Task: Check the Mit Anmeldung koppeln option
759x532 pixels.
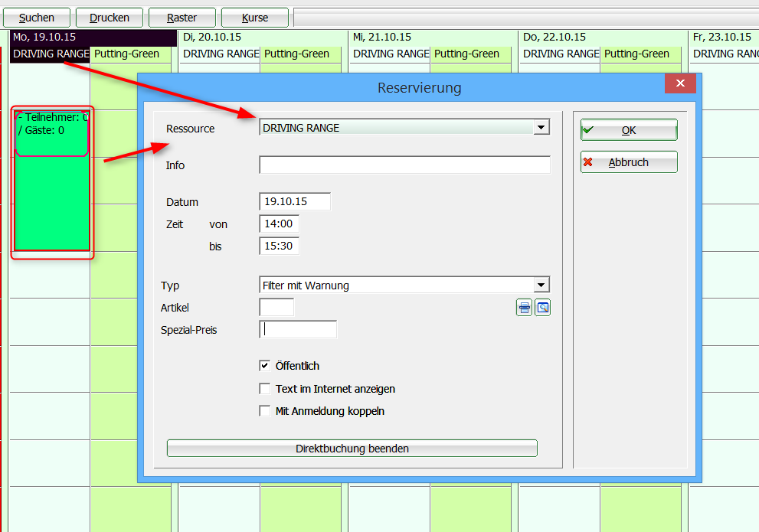Action: point(265,411)
